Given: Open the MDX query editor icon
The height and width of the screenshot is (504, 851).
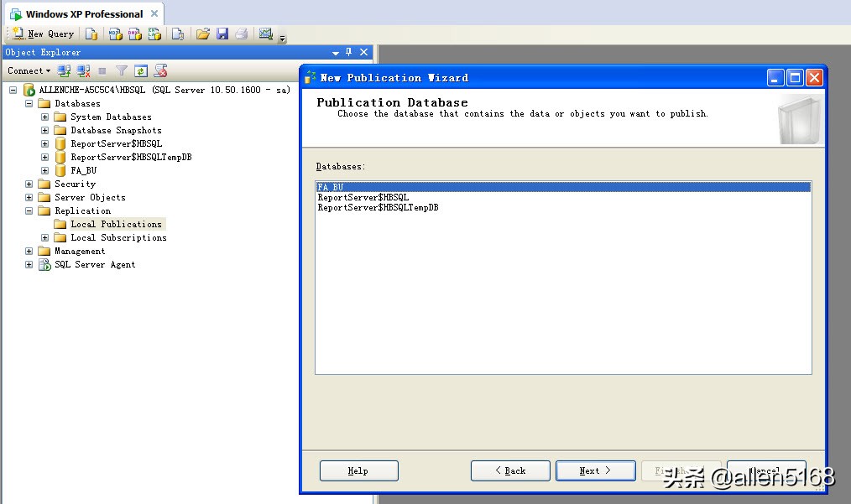Looking at the screenshot, I should 115,34.
